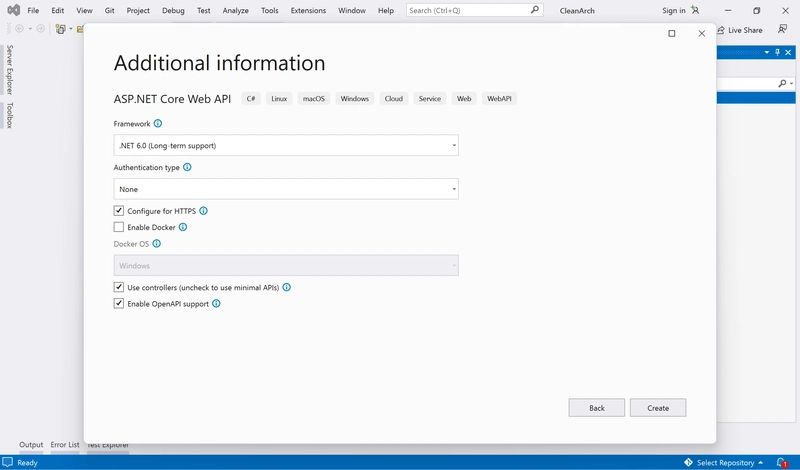The image size is (800, 470).
Task: Open the Server Explorer side tab
Action: point(9,70)
